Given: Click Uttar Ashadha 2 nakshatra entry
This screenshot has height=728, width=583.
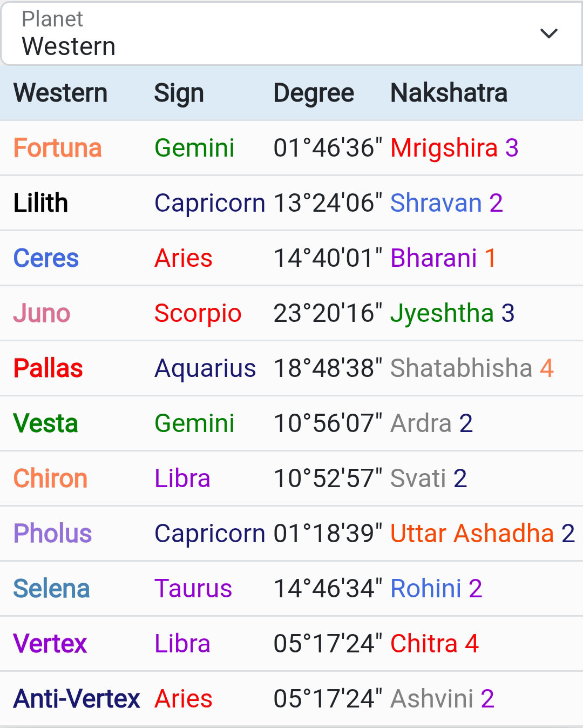Looking at the screenshot, I should pyautogui.click(x=482, y=534).
